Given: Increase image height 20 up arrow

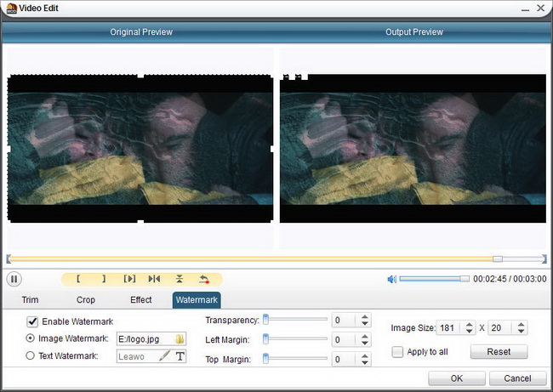Looking at the screenshot, I should tap(522, 324).
